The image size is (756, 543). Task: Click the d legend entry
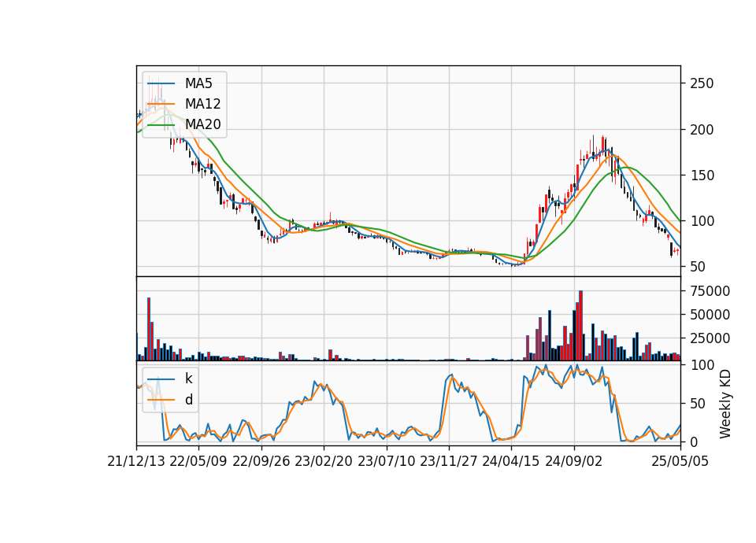[x=188, y=400]
